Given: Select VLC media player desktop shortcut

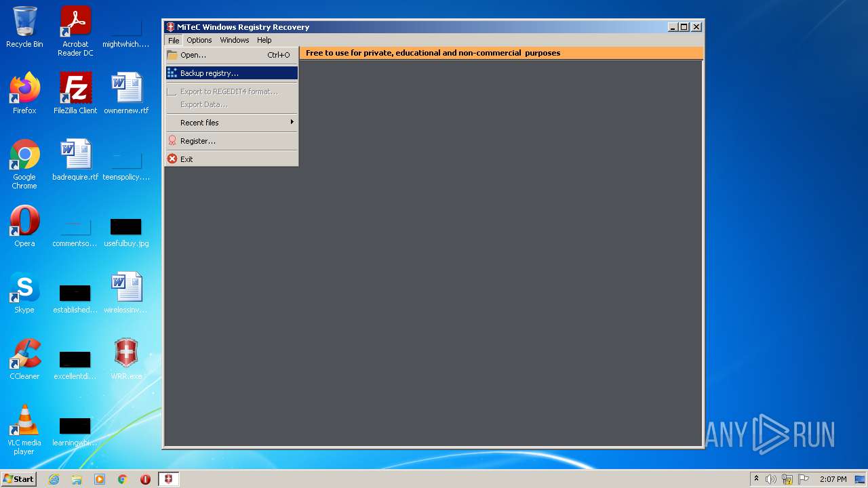Looking at the screenshot, I should point(24,430).
